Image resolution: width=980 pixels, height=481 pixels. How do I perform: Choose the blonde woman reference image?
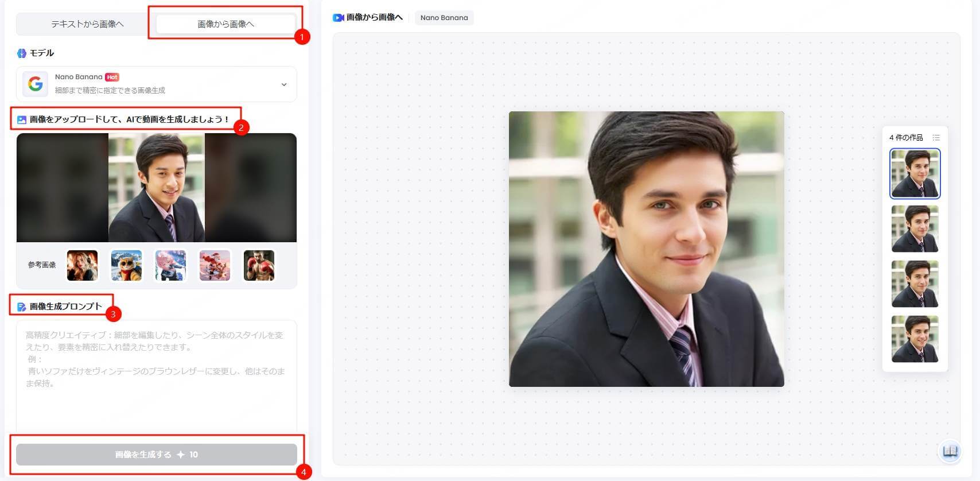(82, 265)
